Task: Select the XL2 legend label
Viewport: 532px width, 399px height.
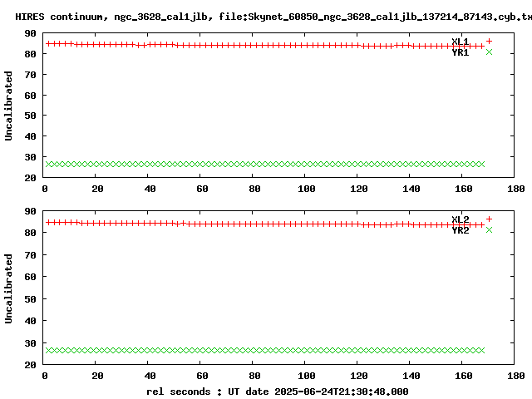Action: click(x=460, y=219)
